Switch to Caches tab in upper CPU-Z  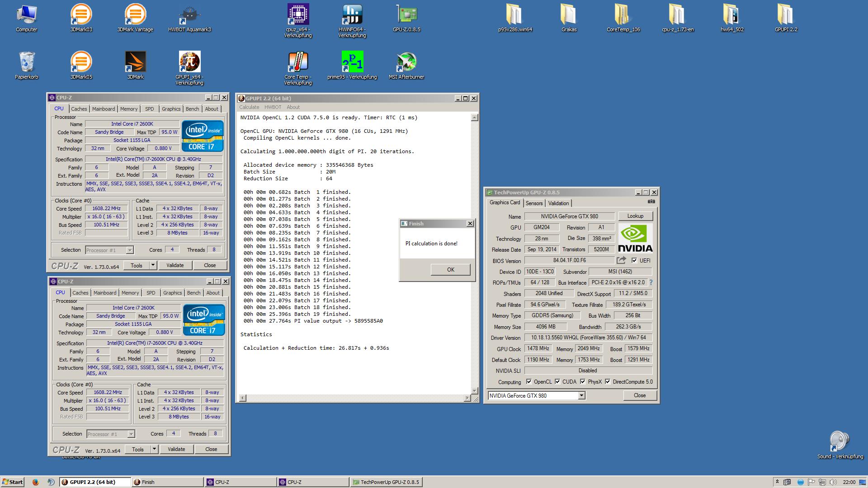79,109
